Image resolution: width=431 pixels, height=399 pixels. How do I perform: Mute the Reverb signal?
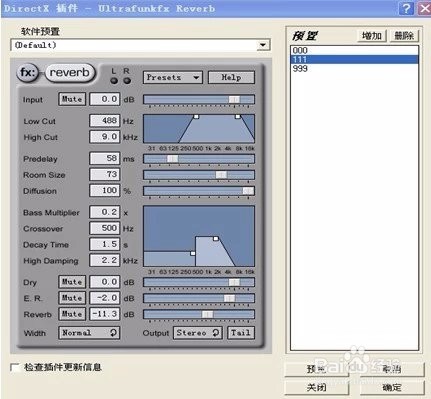point(72,314)
